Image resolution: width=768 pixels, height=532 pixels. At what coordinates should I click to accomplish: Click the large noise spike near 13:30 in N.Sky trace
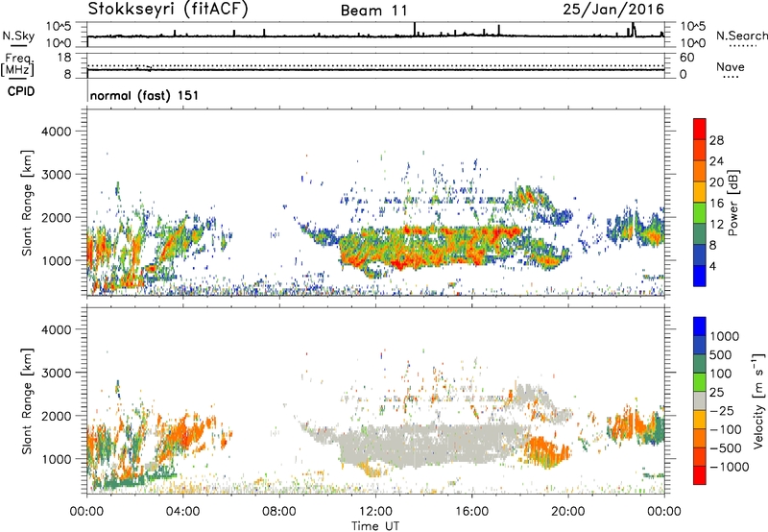tap(415, 29)
